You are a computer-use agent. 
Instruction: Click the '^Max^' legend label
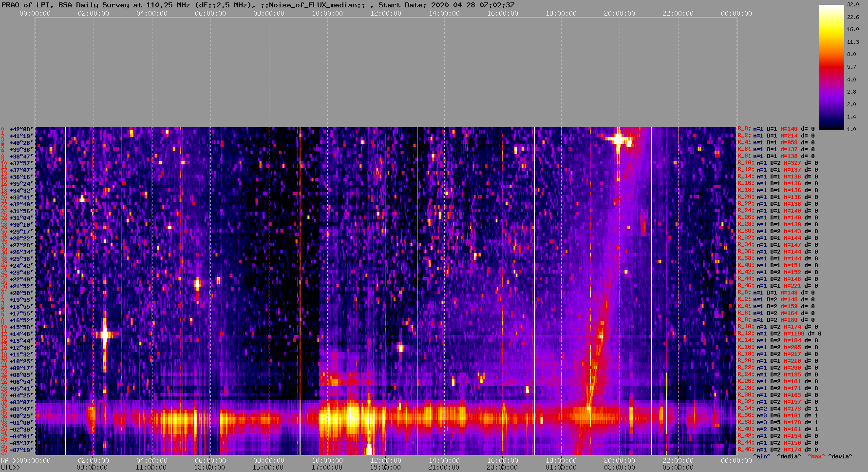point(816,456)
